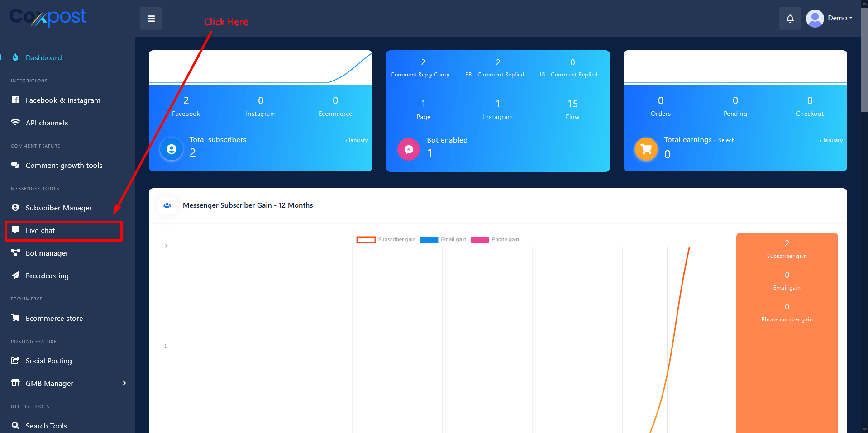Open Comment growth tools
The width and height of the screenshot is (868, 433).
click(64, 165)
